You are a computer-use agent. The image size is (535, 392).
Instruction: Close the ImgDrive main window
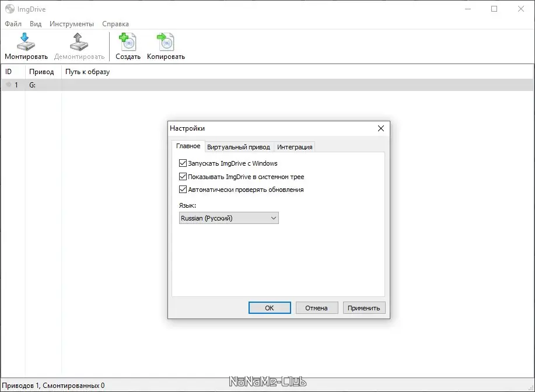pos(520,9)
